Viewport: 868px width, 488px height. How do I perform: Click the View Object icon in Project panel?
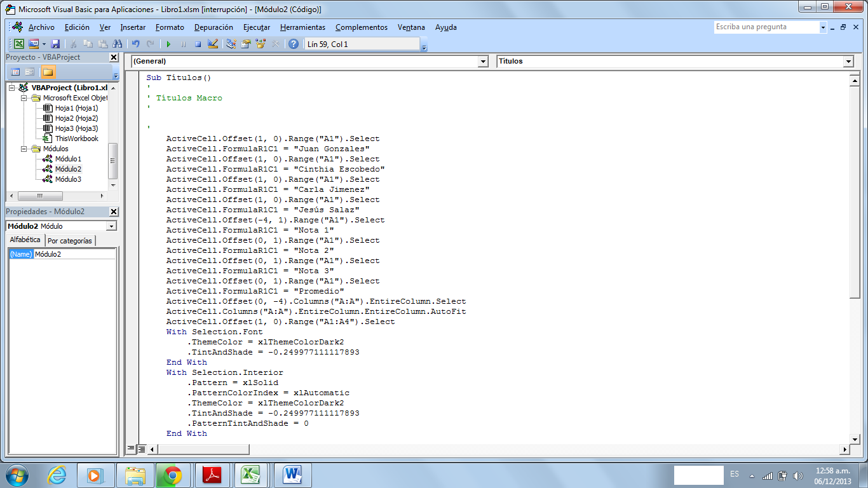click(30, 72)
